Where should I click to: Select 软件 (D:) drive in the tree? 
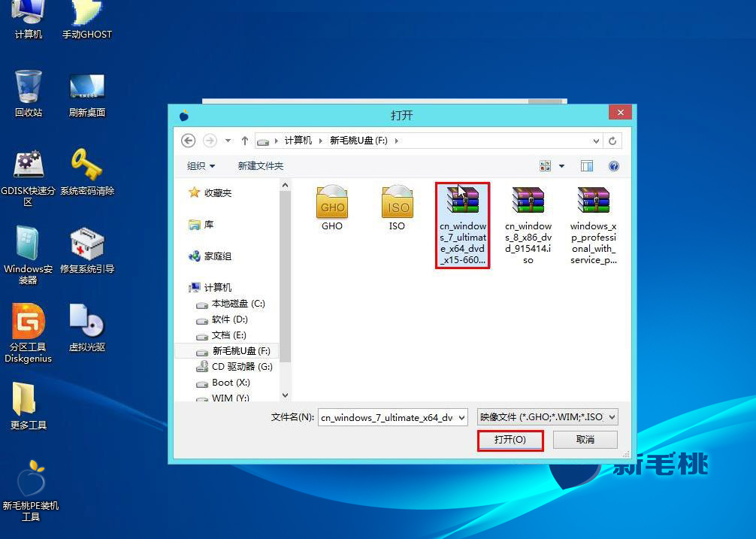(222, 319)
